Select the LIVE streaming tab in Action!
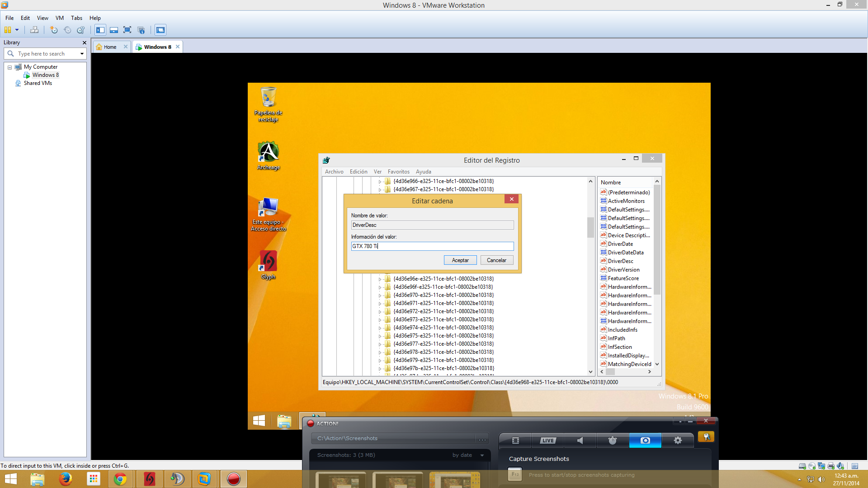 pos(547,441)
